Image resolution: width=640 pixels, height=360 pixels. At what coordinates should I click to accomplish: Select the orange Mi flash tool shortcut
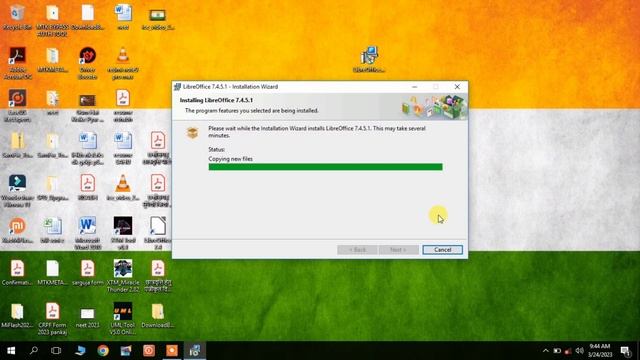[17, 230]
